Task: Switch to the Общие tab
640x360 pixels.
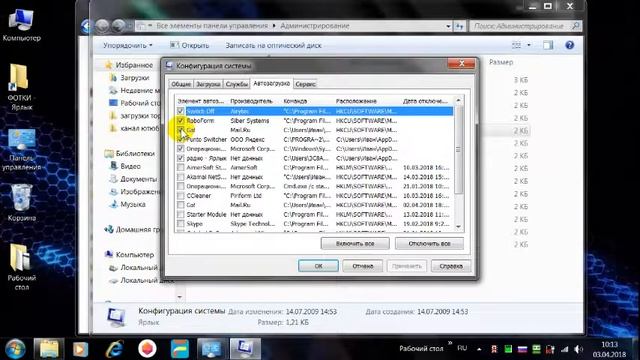Action: click(181, 84)
